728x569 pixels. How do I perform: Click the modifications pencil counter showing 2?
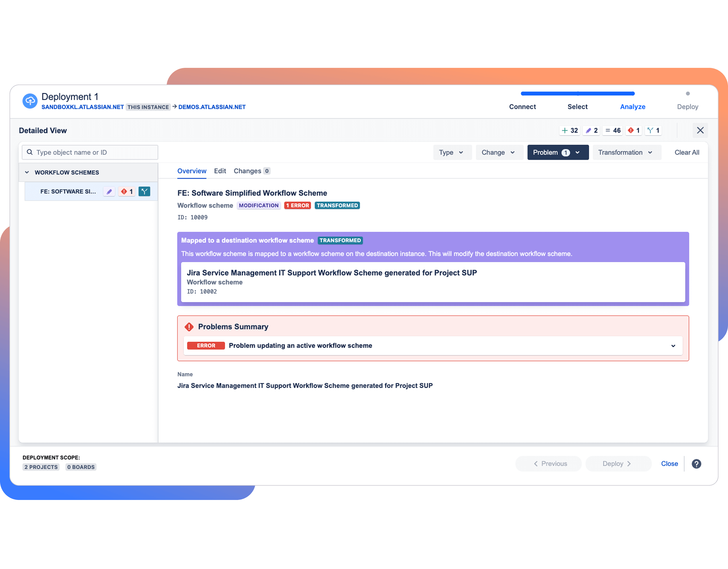591,130
